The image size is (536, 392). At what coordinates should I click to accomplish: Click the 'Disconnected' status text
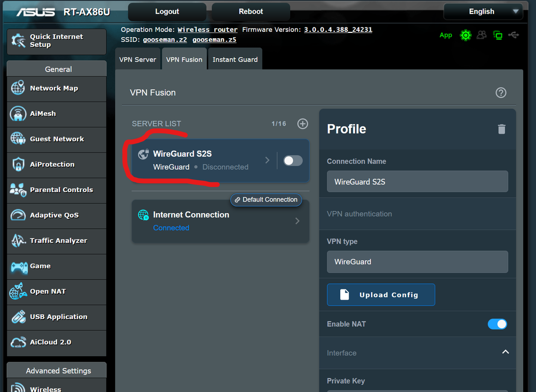tap(225, 167)
